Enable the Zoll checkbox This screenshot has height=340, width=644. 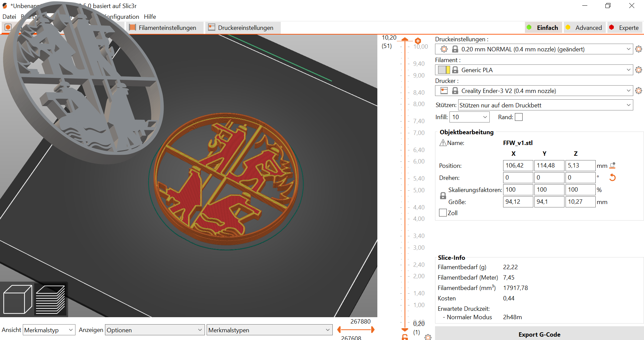(443, 213)
